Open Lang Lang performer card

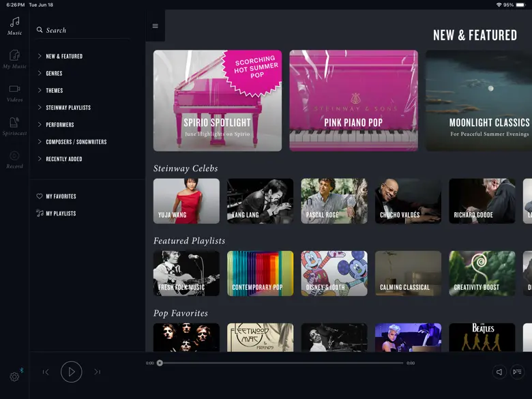pyautogui.click(x=261, y=201)
